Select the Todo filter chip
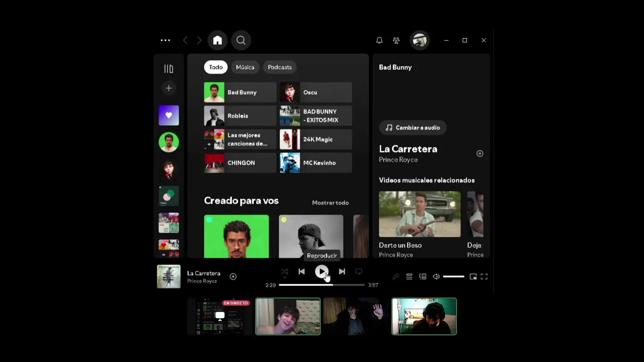The image size is (644, 362). point(216,67)
